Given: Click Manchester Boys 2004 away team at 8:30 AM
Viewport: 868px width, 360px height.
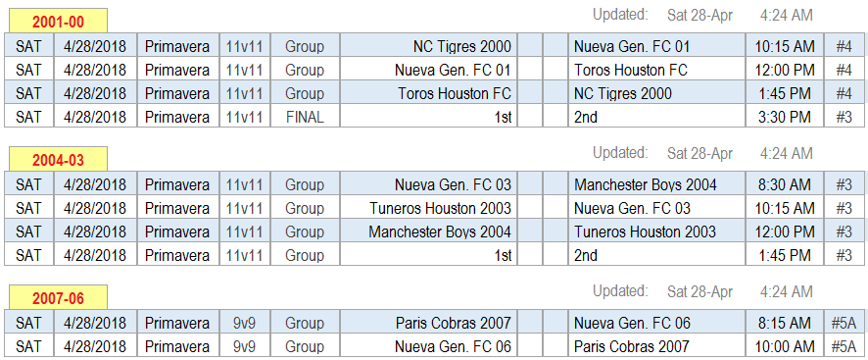Looking at the screenshot, I should click(x=656, y=184).
